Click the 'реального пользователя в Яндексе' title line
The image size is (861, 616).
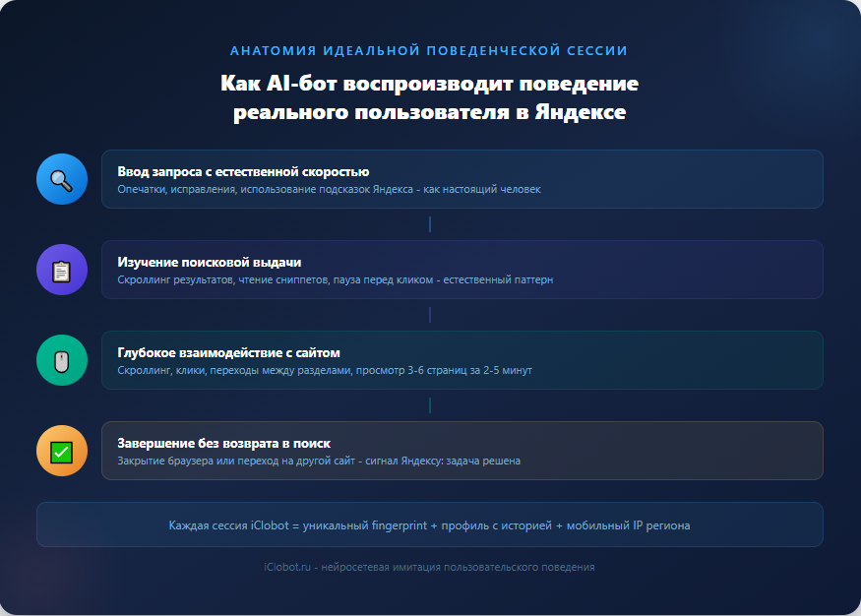click(429, 112)
